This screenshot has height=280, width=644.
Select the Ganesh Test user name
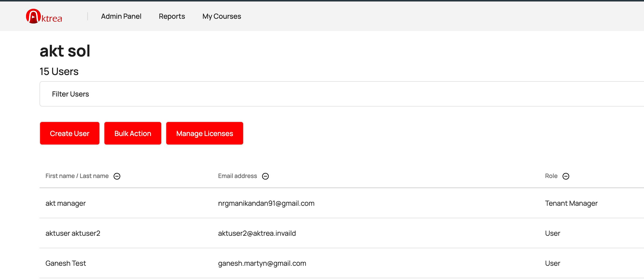click(66, 263)
